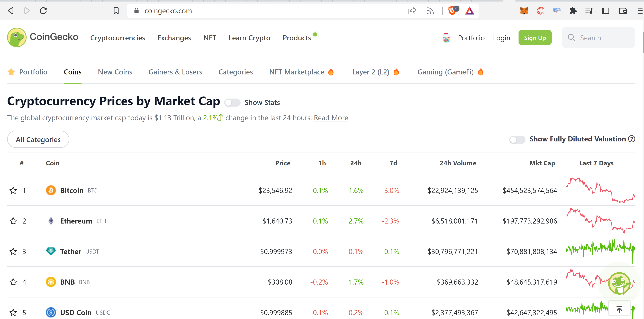Image resolution: width=644 pixels, height=319 pixels.
Task: Click the browser forward arrow
Action: click(27, 11)
